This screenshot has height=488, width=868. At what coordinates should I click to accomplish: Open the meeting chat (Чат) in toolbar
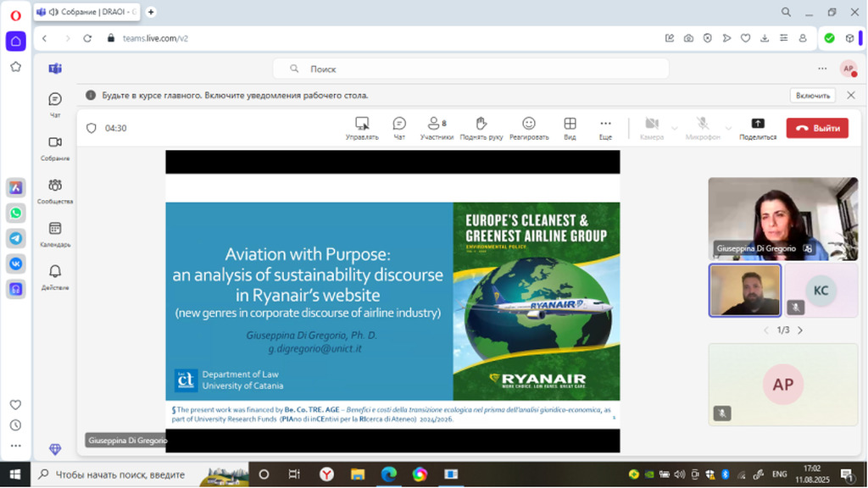coord(399,127)
